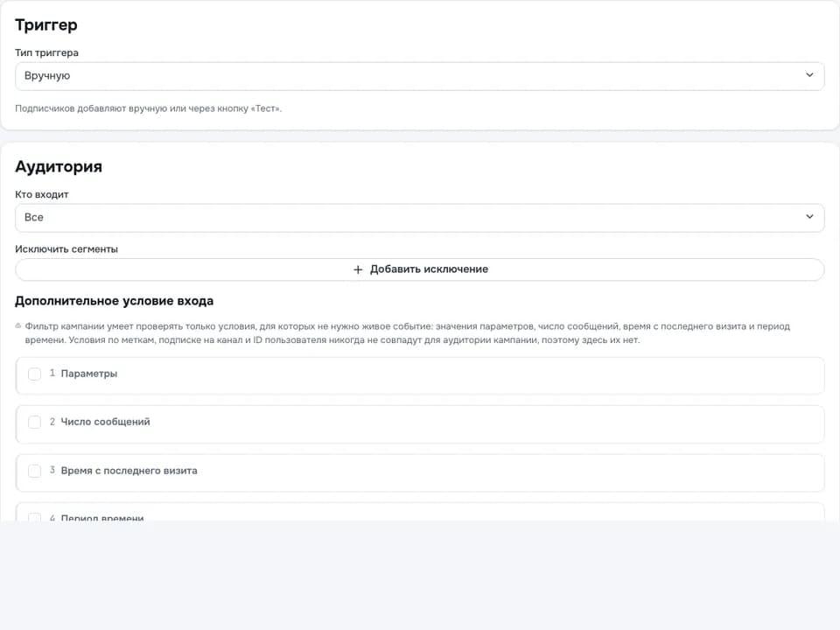Image resolution: width=840 pixels, height=630 pixels.
Task: Click the Триггер section heading
Action: [x=46, y=24]
